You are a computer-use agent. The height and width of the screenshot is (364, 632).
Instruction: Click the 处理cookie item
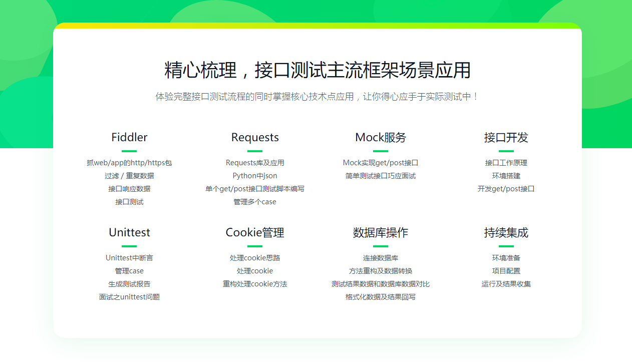[255, 271]
